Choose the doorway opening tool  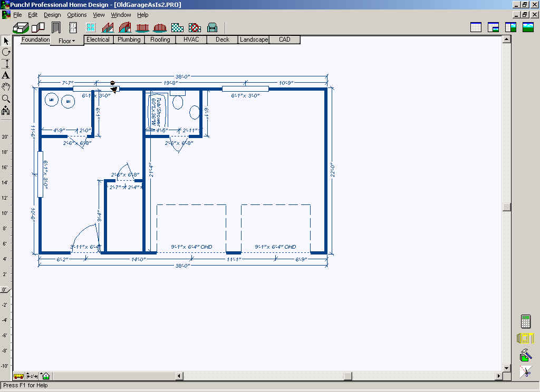(56, 27)
